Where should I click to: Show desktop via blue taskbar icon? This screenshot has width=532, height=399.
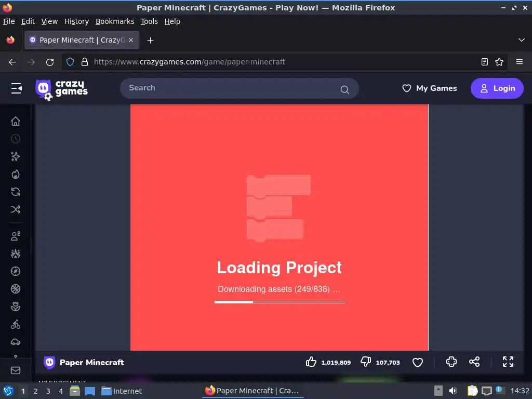click(89, 391)
